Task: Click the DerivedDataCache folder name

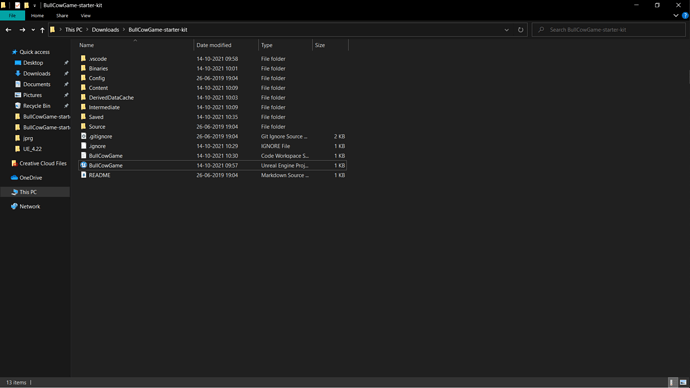Action: [111, 98]
